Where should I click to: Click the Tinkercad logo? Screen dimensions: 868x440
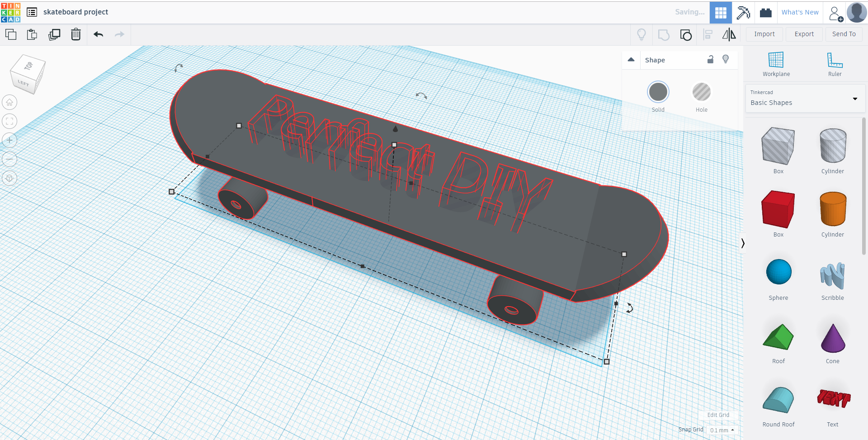click(x=11, y=12)
